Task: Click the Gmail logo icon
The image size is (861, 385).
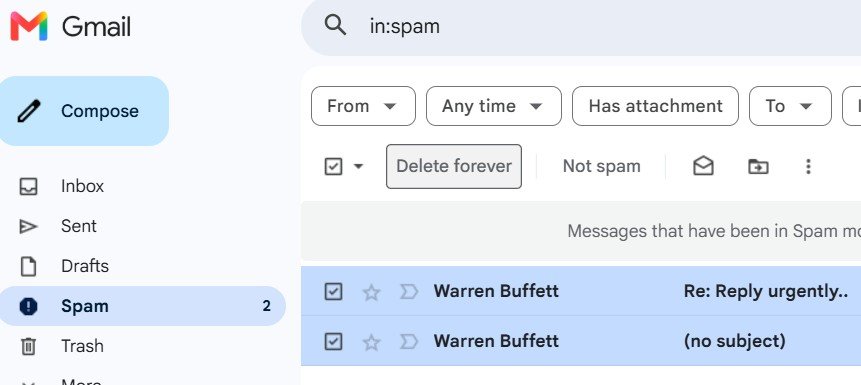Action: (29, 26)
